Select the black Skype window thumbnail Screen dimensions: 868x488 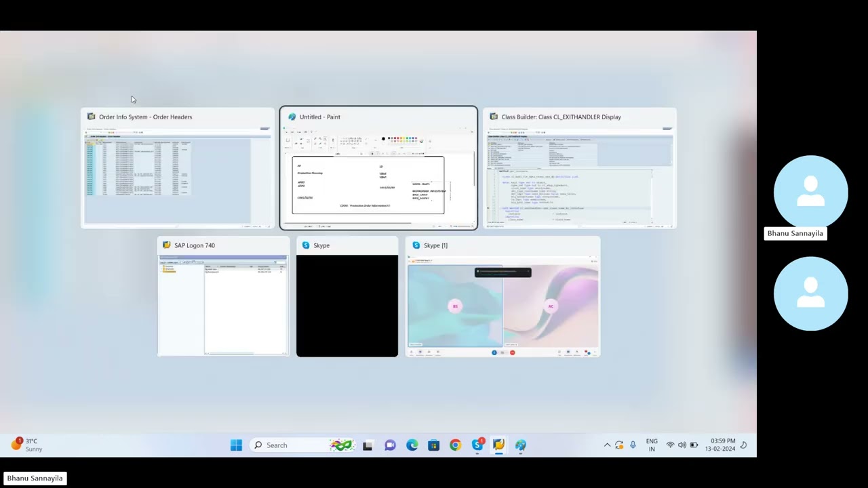347,296
